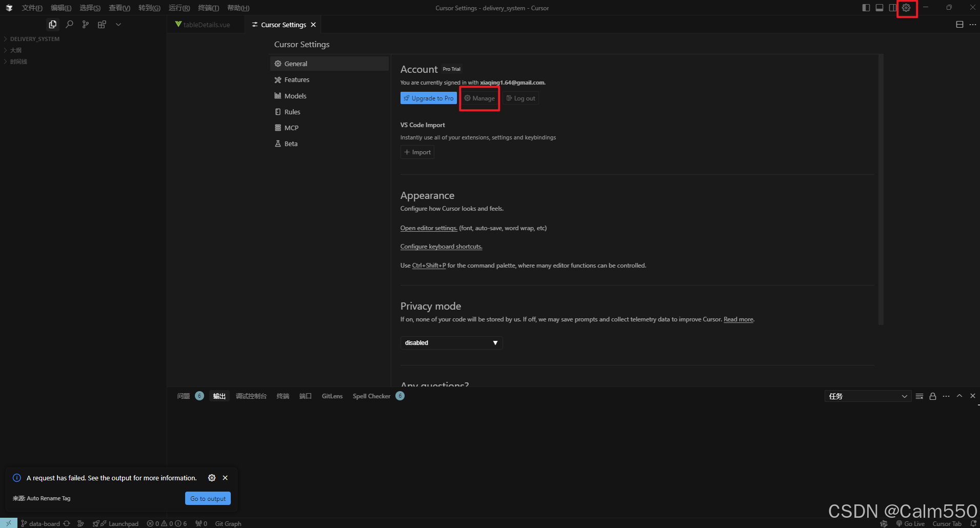980x528 pixels.
Task: Open the 运行(R) menu
Action: [x=179, y=8]
